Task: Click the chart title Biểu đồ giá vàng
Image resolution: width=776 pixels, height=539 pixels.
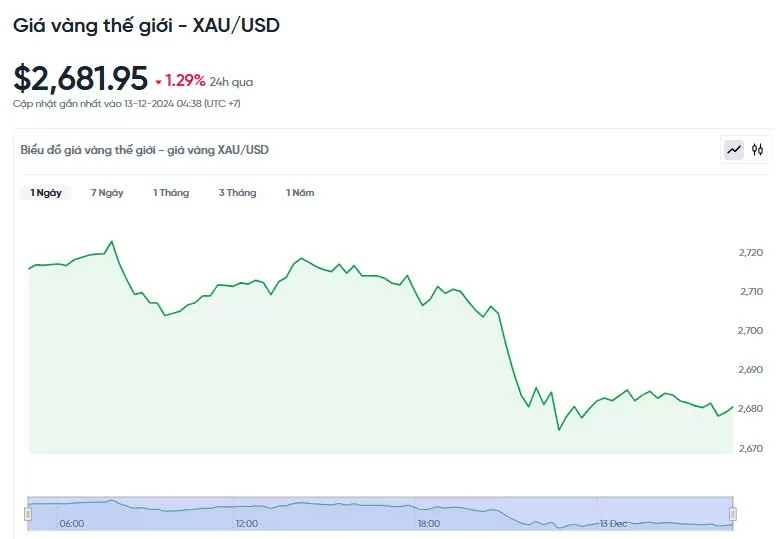Action: tap(145, 150)
